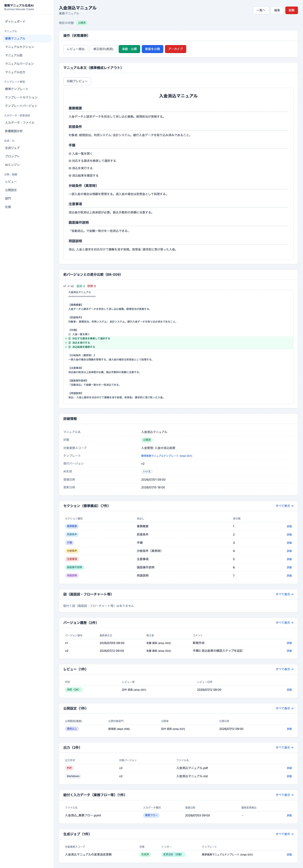Open 印刷プレビュー
This screenshot has width=303, height=868.
click(x=77, y=81)
